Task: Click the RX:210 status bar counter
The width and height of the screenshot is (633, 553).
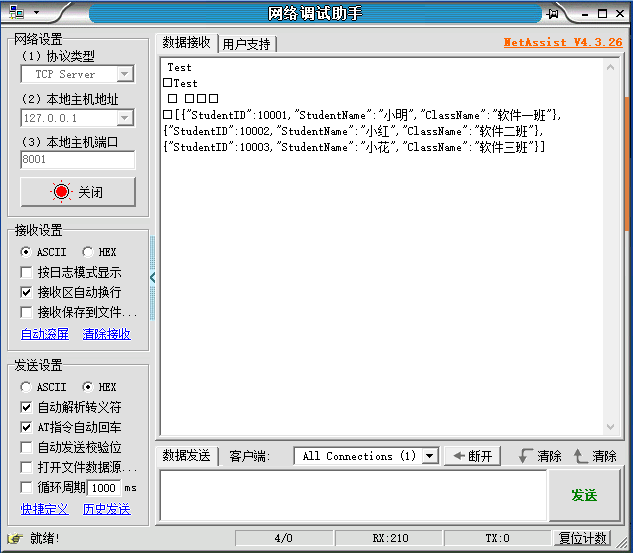Action: click(390, 538)
